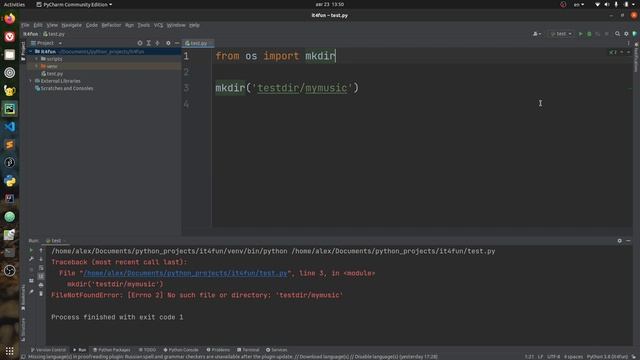Click test.py breadcrumb in navigation bar

click(54, 34)
